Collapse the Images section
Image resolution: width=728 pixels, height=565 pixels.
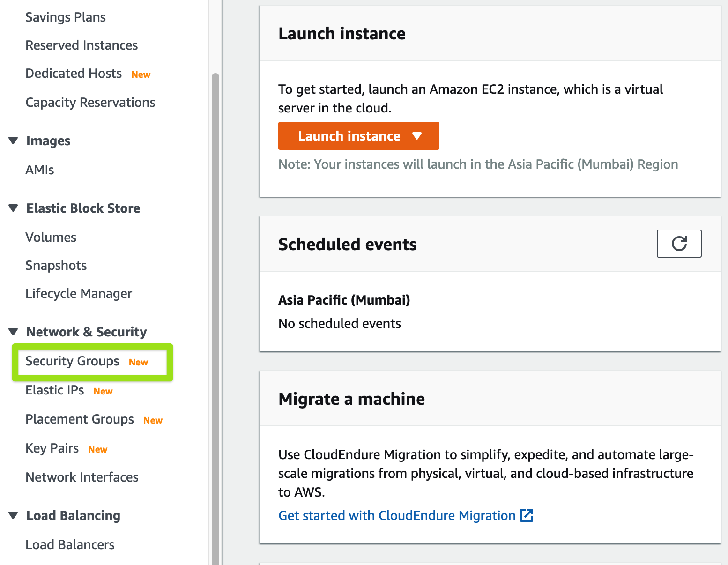[14, 141]
